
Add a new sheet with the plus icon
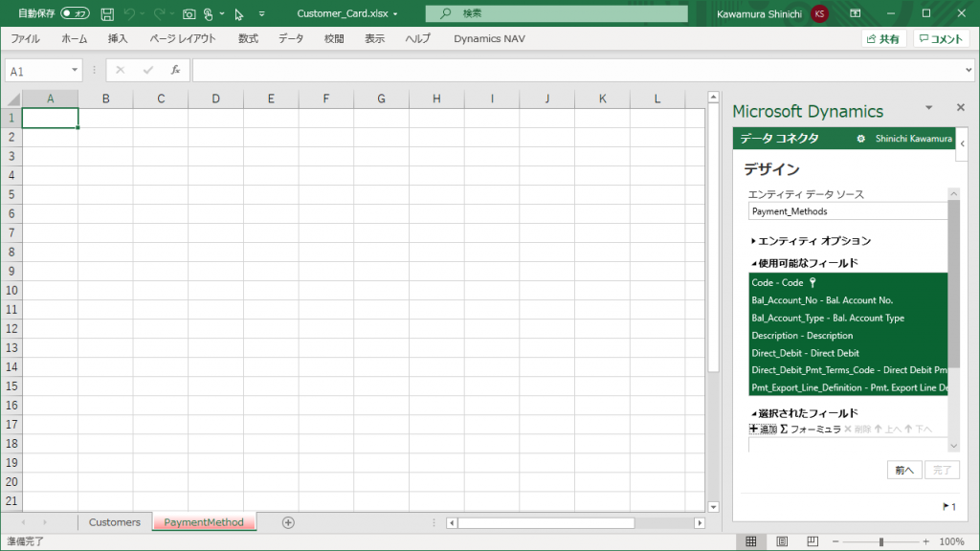point(288,522)
